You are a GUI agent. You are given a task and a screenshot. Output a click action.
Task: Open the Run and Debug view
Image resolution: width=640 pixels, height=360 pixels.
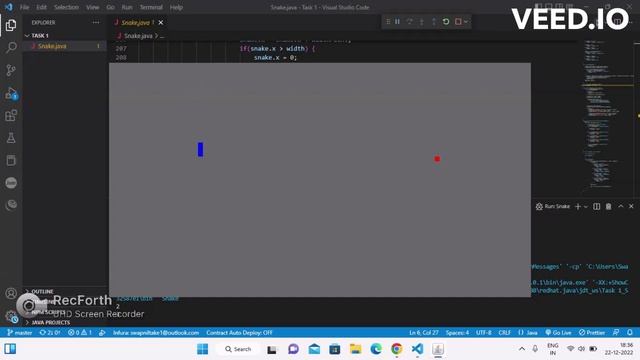point(11,93)
